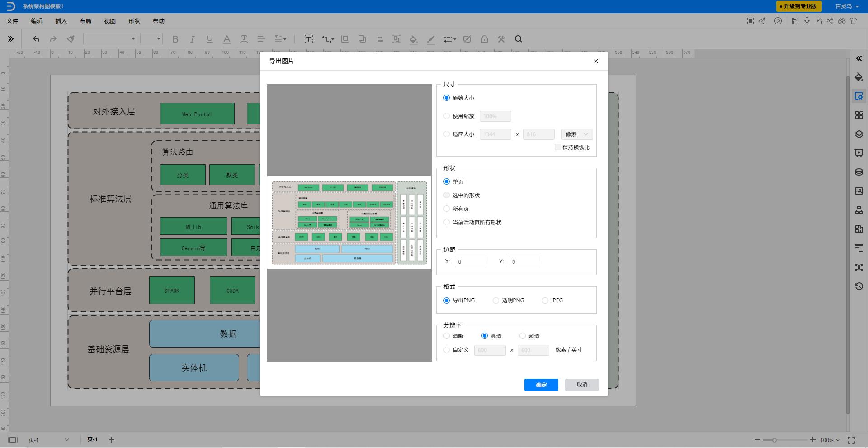Click the undo arrow icon
This screenshot has width=868, height=448.
tap(36, 39)
